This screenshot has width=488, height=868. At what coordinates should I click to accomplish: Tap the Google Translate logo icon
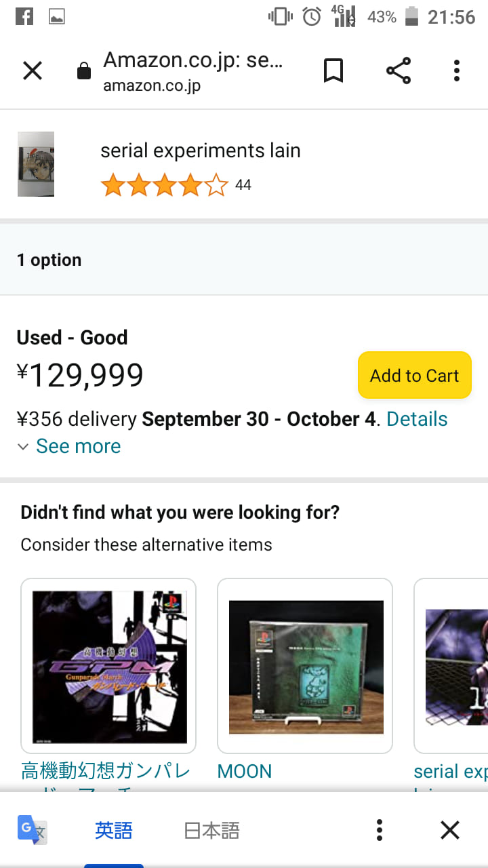point(32,830)
